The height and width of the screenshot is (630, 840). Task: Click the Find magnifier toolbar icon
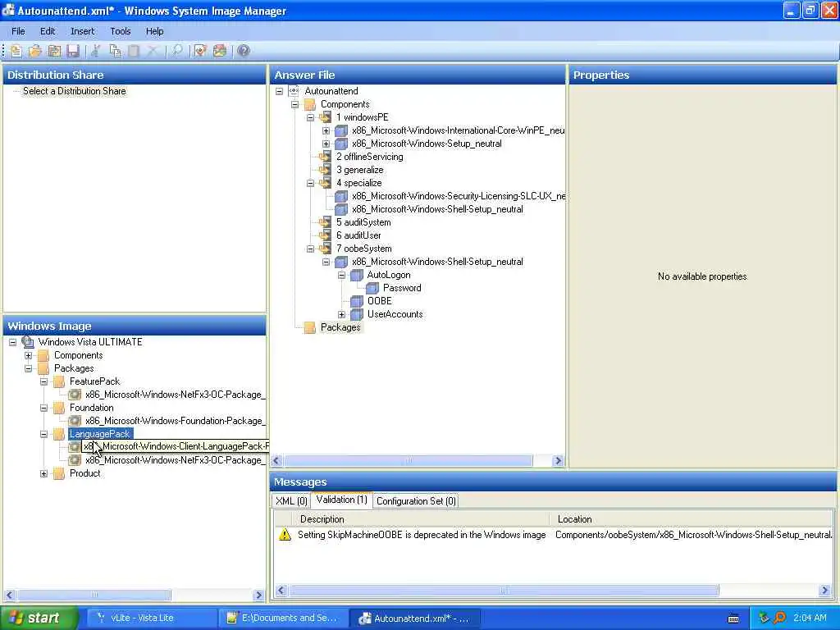click(x=177, y=51)
